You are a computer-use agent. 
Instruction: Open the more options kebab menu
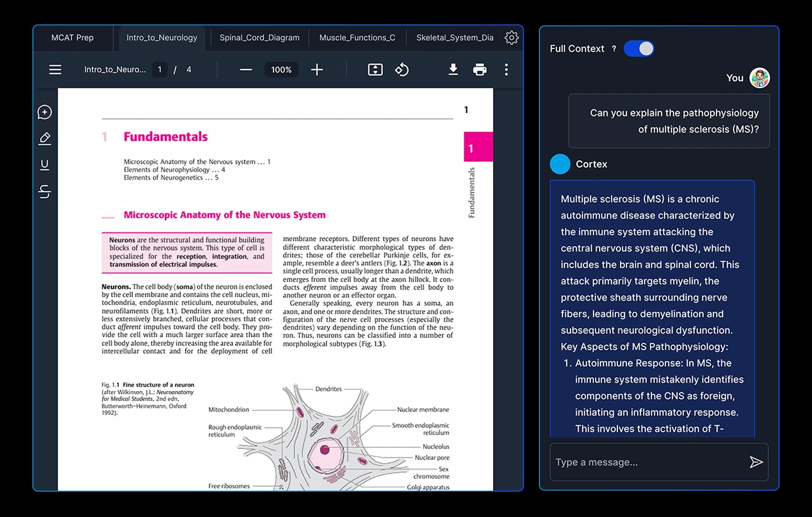pos(506,70)
